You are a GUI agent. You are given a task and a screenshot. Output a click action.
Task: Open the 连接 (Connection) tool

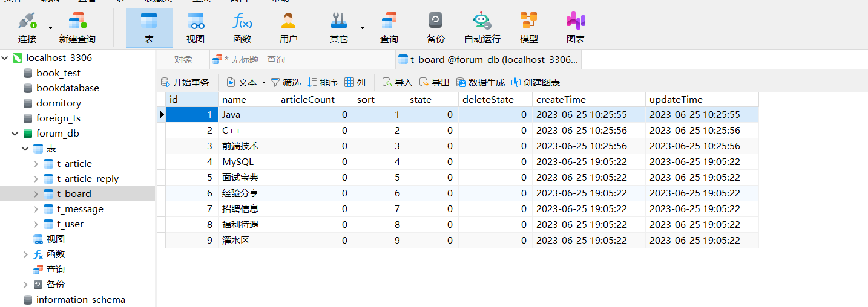tap(27, 28)
